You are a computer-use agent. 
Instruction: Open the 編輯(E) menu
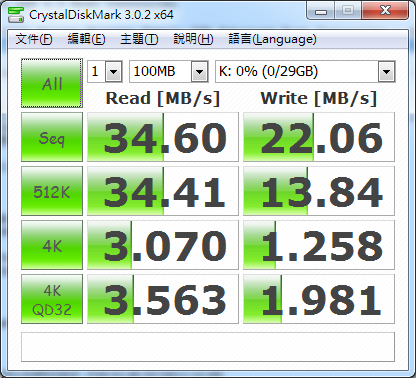(86, 39)
